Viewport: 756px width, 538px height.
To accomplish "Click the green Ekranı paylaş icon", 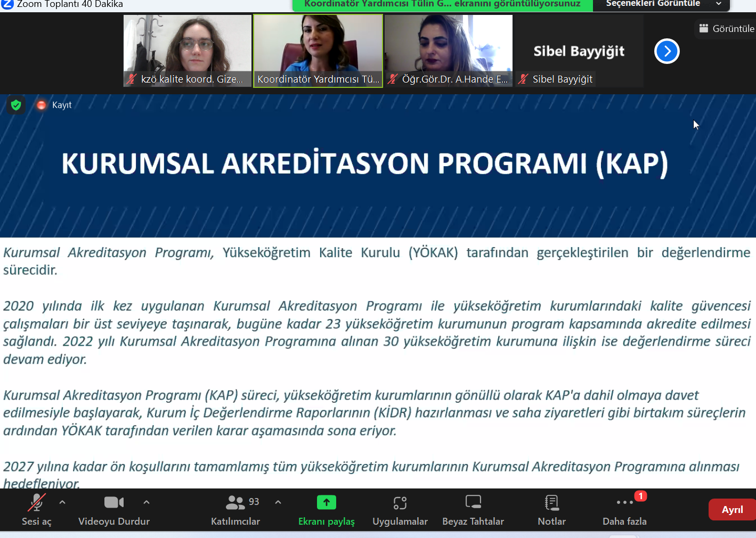I will click(326, 502).
